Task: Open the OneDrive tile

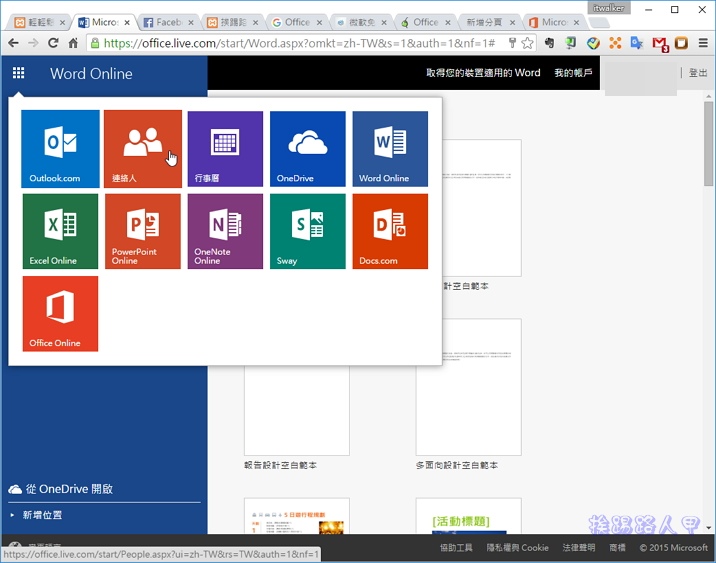Action: click(308, 149)
